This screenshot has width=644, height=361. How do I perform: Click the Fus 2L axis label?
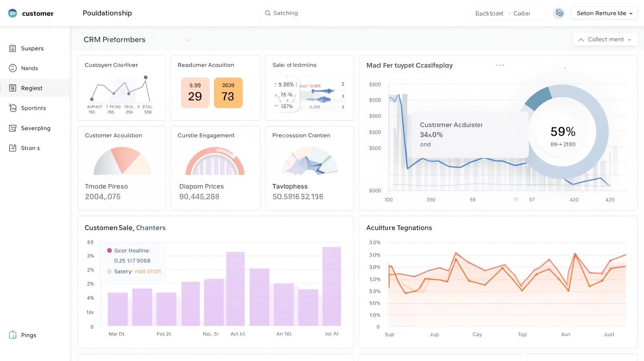(164, 334)
